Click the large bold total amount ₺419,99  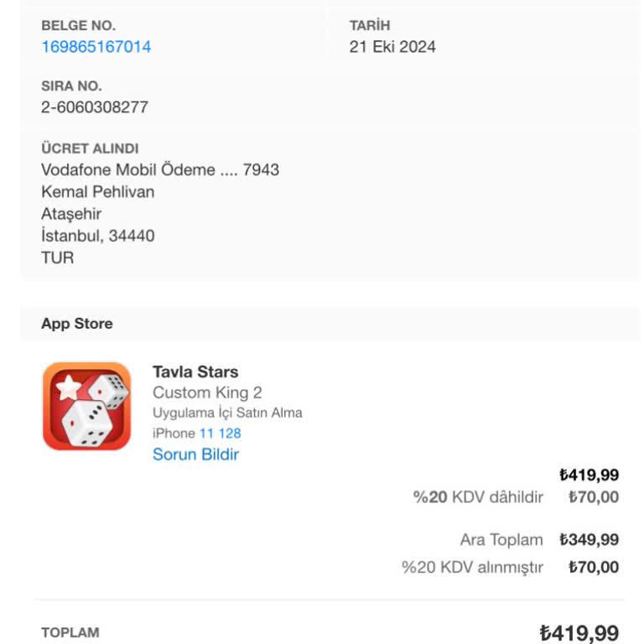[579, 633]
